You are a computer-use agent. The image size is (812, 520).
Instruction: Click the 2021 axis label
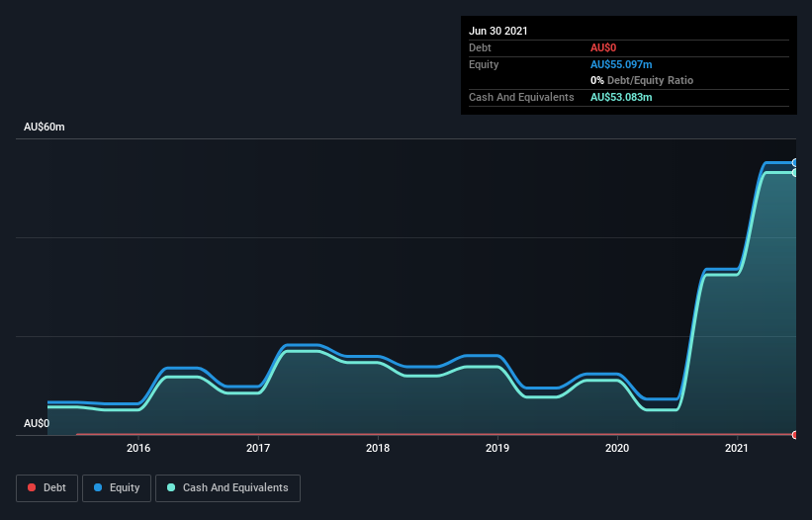point(737,448)
